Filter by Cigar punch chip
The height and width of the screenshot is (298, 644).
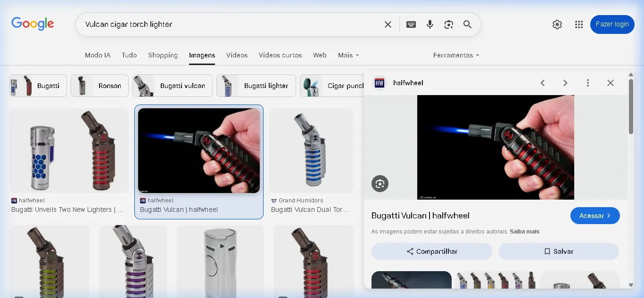coord(332,86)
